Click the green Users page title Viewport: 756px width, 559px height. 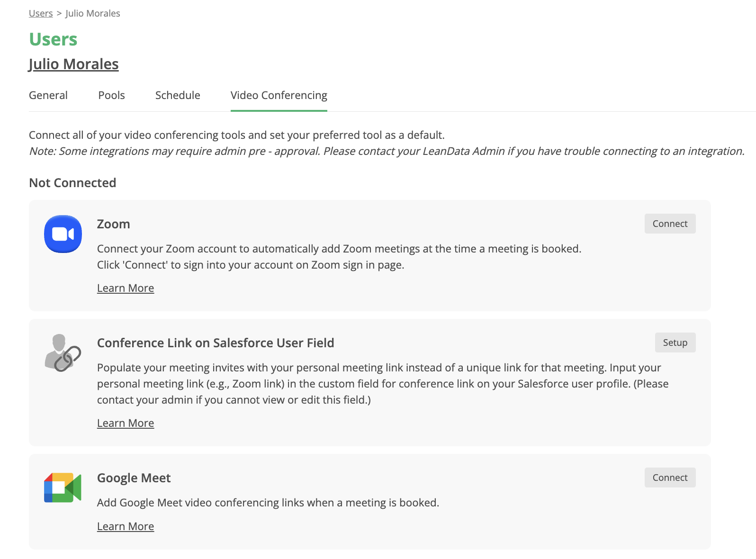(53, 39)
